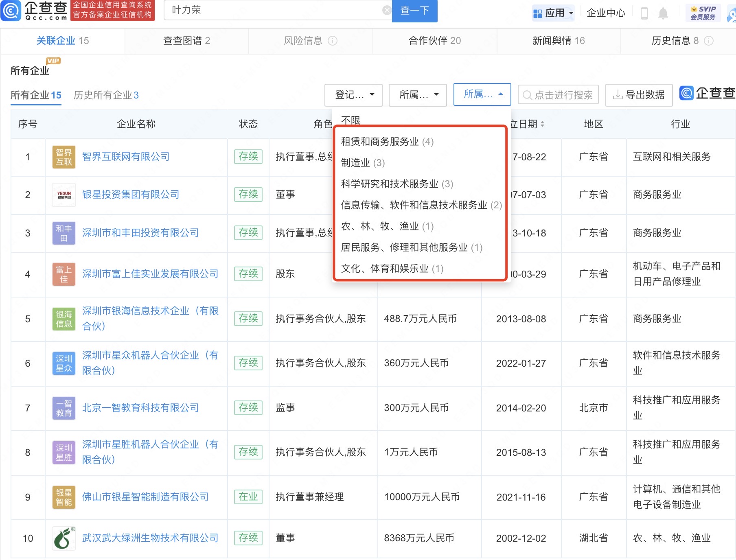736x560 pixels.
Task: Select 历史所有企业 3 sub-tab
Action: 106,95
